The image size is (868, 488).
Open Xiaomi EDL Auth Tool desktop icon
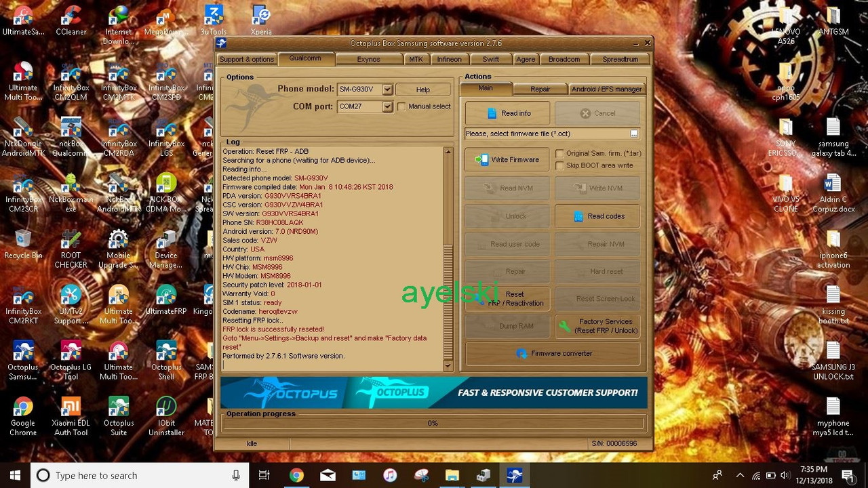71,416
